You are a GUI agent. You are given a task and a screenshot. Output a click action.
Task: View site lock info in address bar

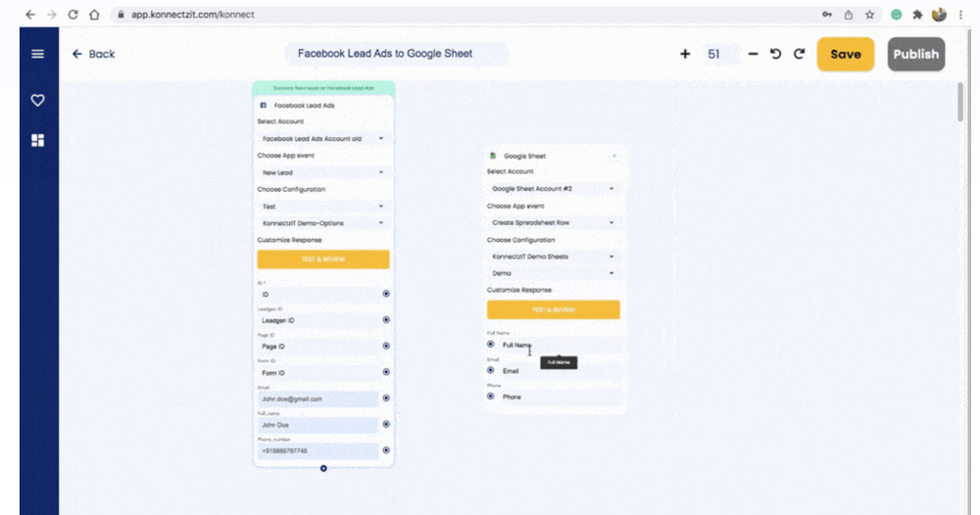click(121, 15)
